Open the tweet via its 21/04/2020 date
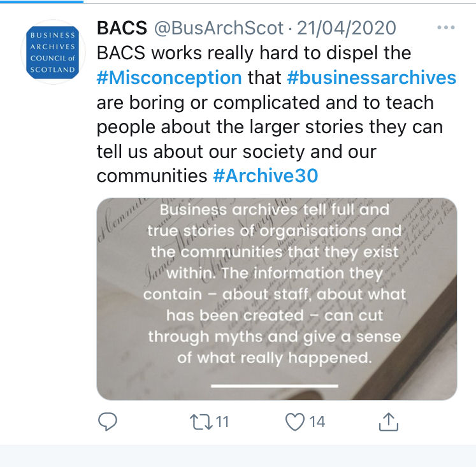The width and height of the screenshot is (476, 467). coord(347,28)
